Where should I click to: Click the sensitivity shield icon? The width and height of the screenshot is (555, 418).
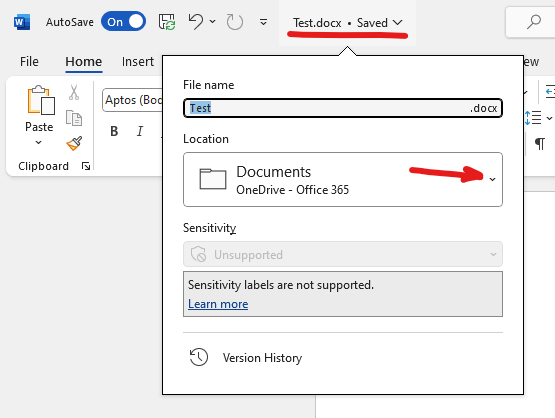coord(198,254)
